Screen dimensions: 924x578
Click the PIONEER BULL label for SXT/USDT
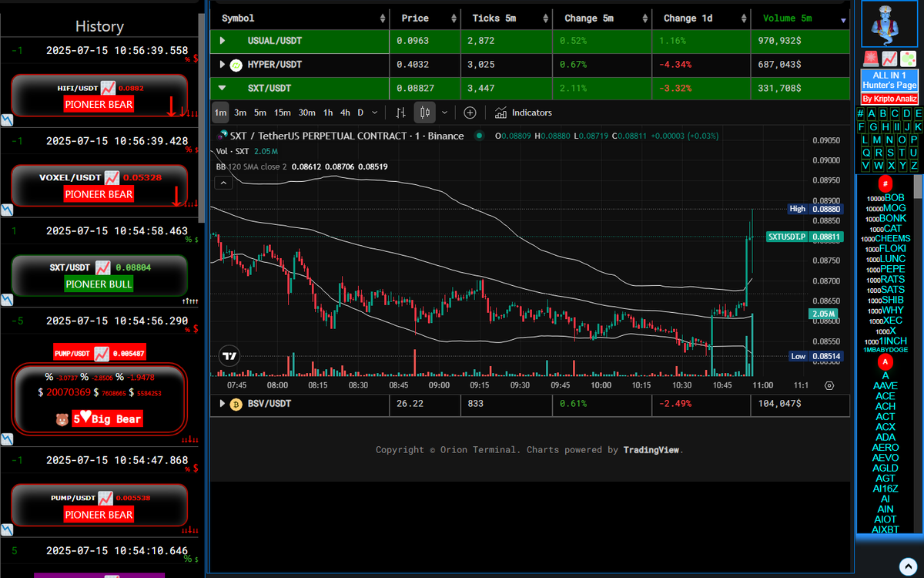point(99,284)
